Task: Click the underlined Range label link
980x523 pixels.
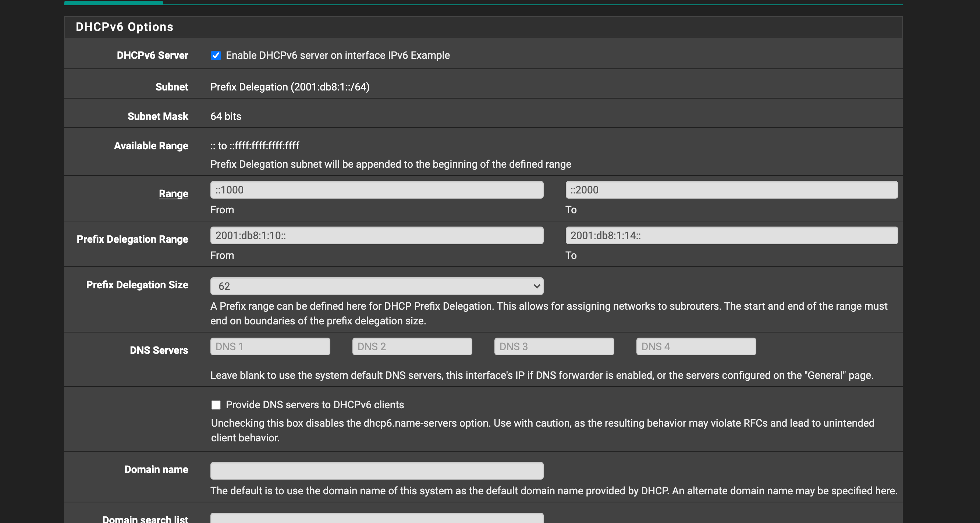Action: [x=174, y=193]
